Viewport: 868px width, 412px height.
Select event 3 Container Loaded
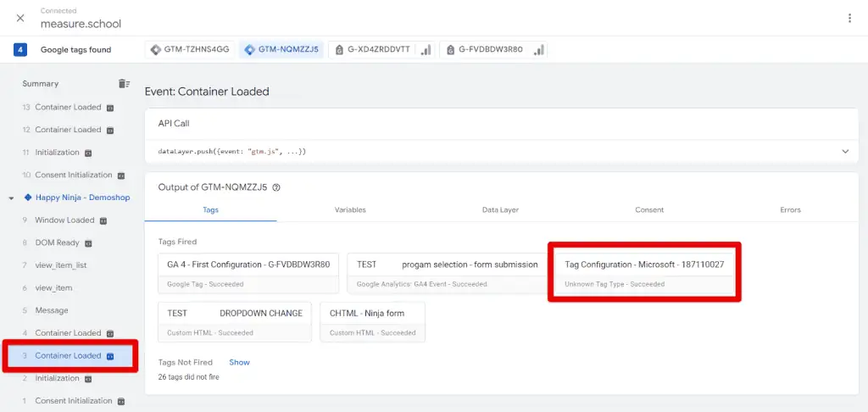(68, 355)
